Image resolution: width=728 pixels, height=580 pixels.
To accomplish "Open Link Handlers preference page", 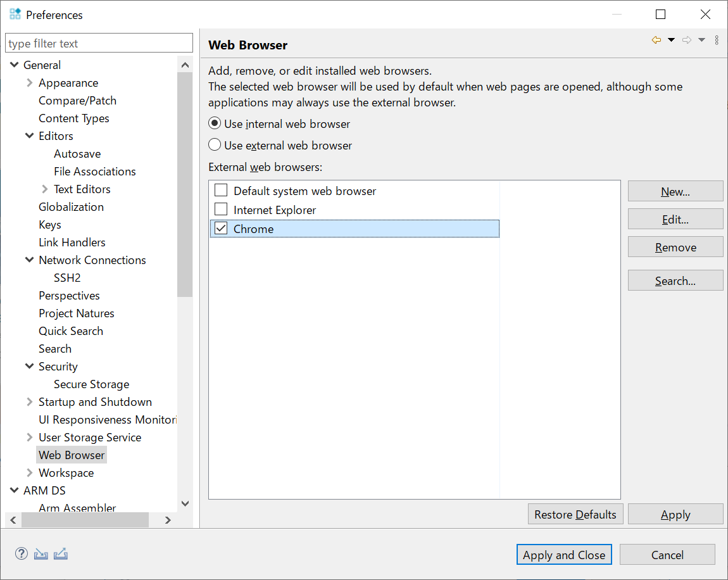I will [72, 242].
